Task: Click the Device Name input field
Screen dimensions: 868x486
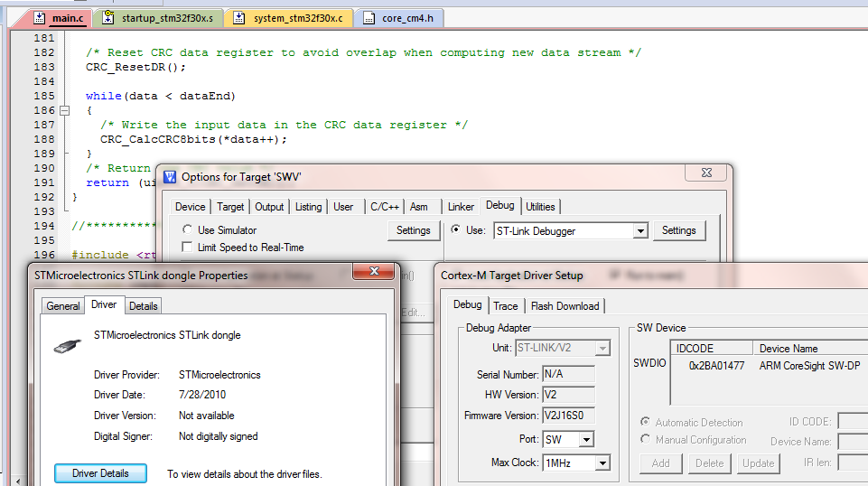Action: pos(853,441)
